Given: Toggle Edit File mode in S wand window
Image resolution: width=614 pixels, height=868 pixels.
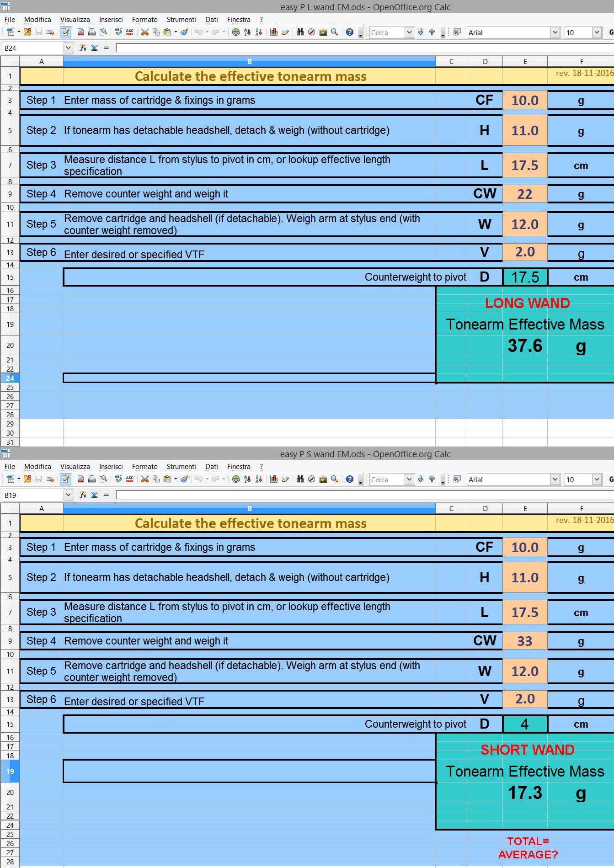Looking at the screenshot, I should [x=65, y=479].
